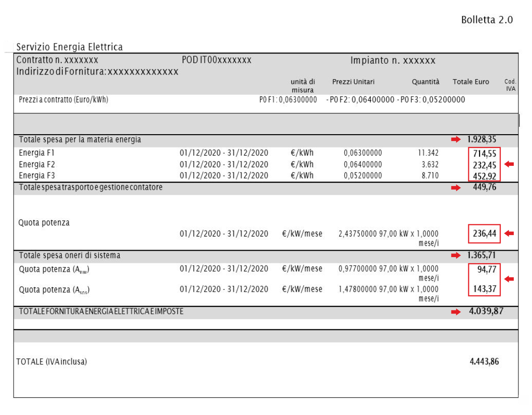Select the Totale spesa oneri di sistema row

(x=70, y=256)
